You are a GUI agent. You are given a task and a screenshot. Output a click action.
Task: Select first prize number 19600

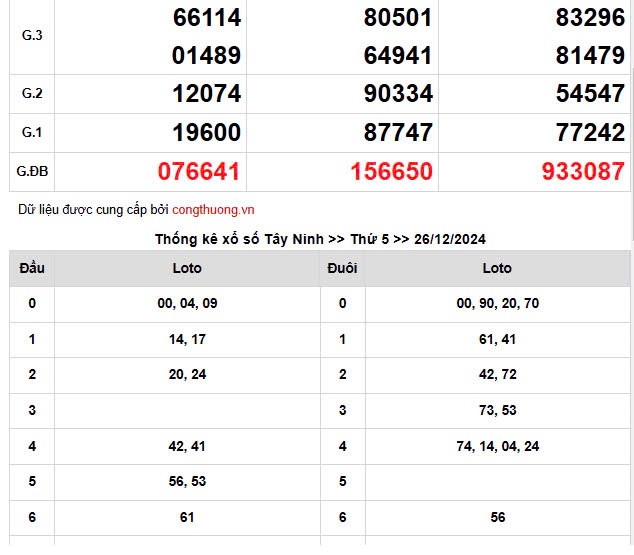(206, 133)
